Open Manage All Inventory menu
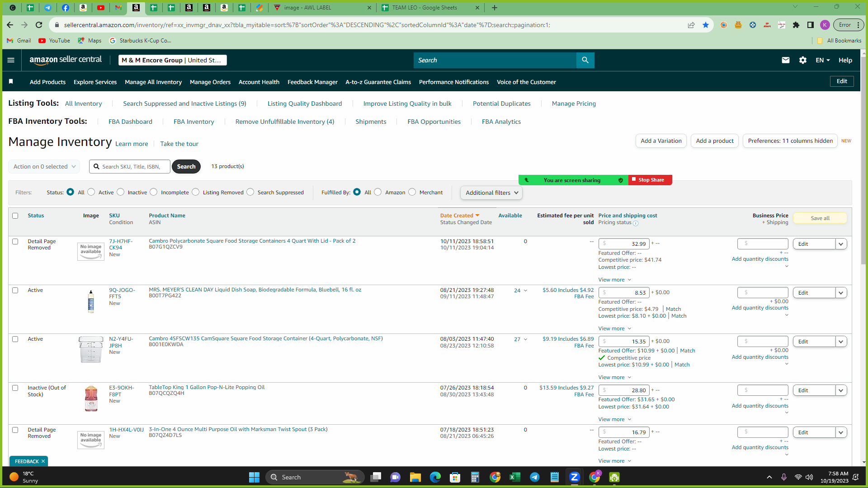This screenshot has width=868, height=488. (x=153, y=82)
